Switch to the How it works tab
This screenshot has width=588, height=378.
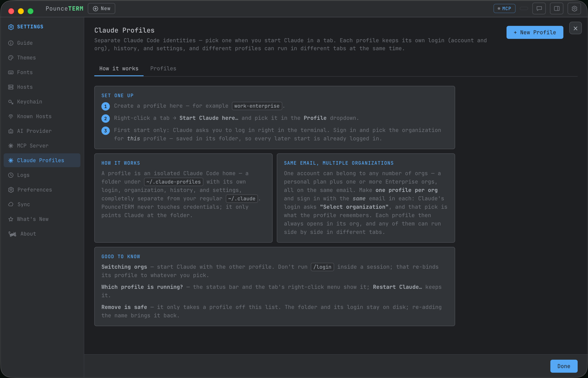point(119,69)
